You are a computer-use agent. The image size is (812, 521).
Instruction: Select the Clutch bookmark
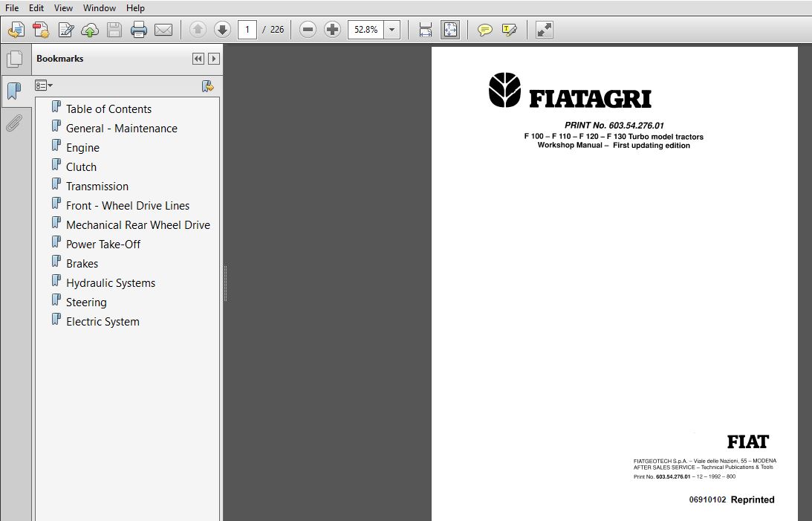pyautogui.click(x=81, y=166)
